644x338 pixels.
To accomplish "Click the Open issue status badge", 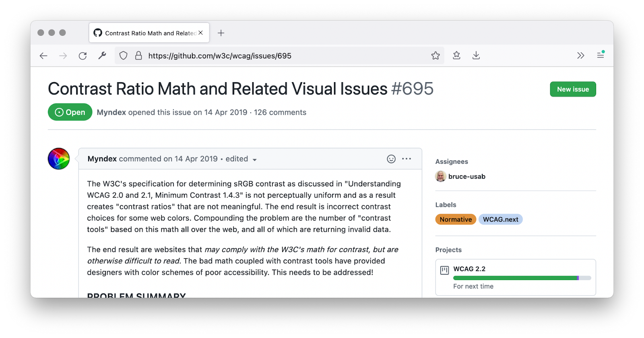I will tap(70, 112).
